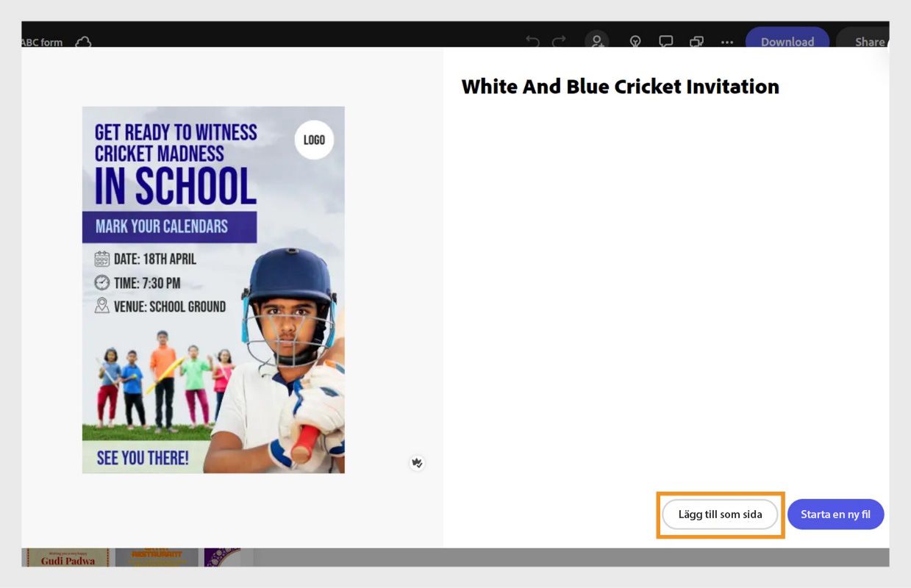Click the ABC form file name
The width and height of the screenshot is (911, 588).
click(x=42, y=43)
